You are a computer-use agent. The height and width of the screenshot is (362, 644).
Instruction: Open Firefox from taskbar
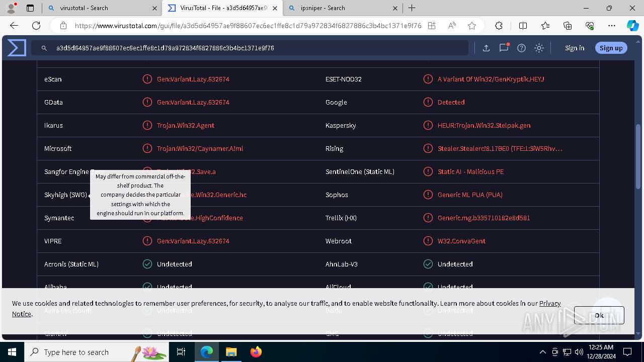pyautogui.click(x=256, y=352)
